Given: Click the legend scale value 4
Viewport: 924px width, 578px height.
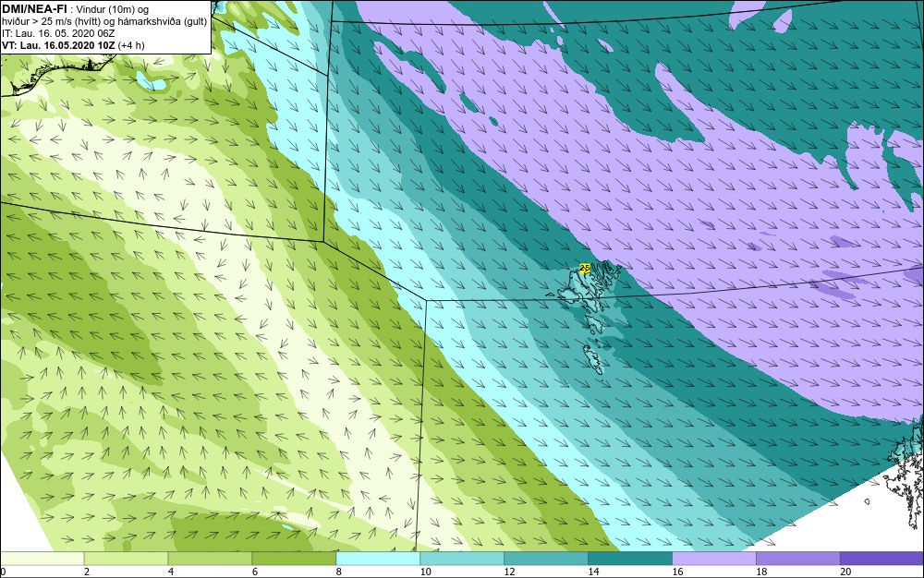Looking at the screenshot, I should [x=171, y=572].
